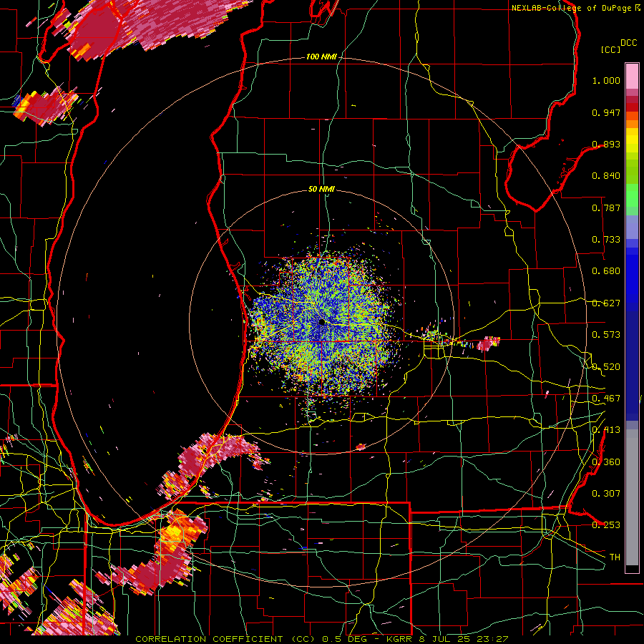
Task: Click the Correlation Coefficient caption at bottom
Action: coord(322,639)
